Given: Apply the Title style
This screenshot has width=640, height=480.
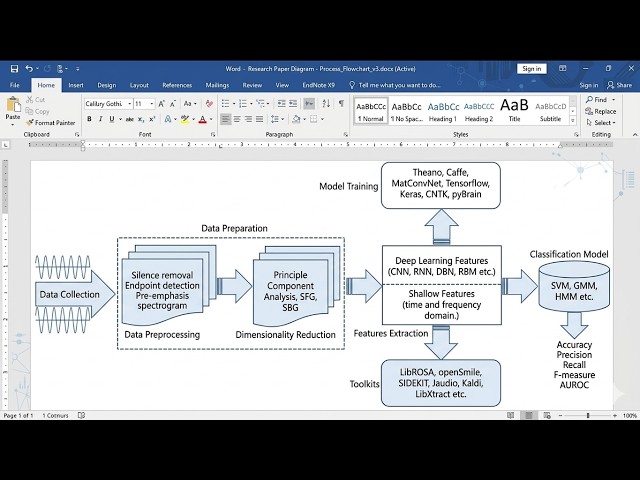Looking at the screenshot, I should [x=514, y=111].
